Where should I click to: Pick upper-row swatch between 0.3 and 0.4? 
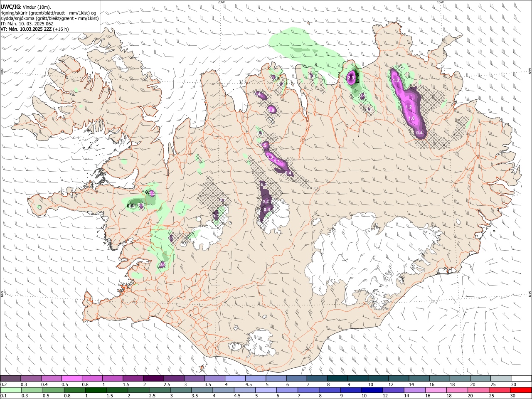(x=31, y=379)
